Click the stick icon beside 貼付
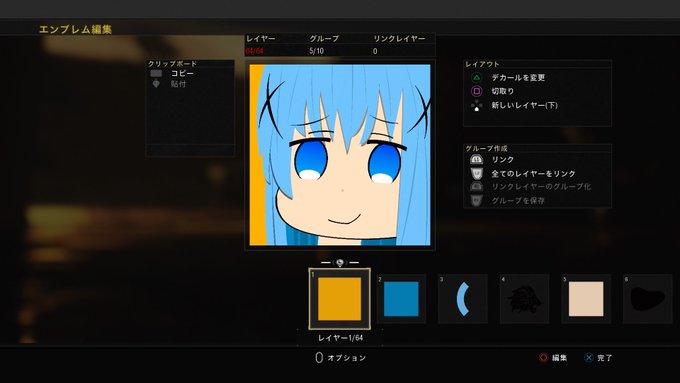The width and height of the screenshot is (680, 383). 156,84
